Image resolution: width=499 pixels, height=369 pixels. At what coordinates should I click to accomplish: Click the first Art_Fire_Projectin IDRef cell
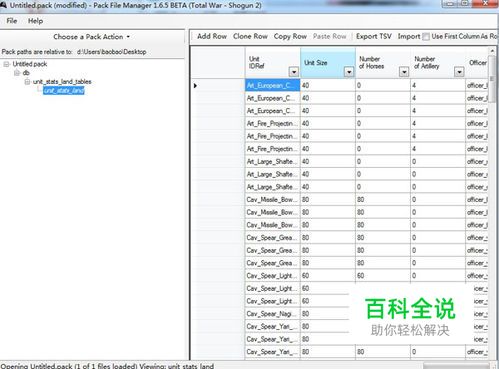pos(272,124)
